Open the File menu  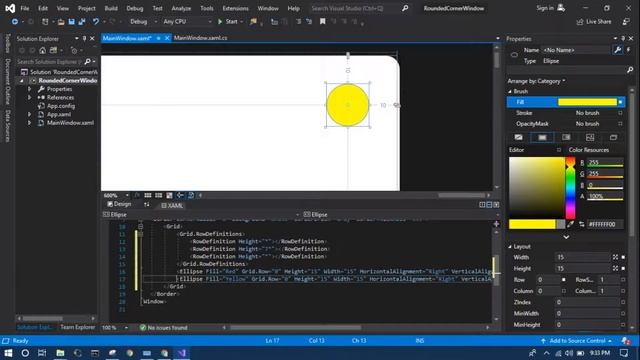pos(24,8)
